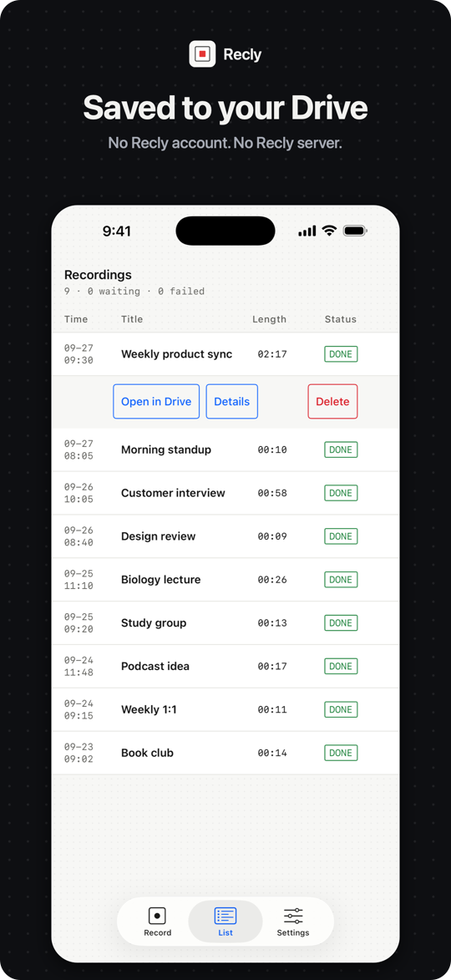The width and height of the screenshot is (451, 980).
Task: Click the Wi-Fi status icon
Action: [x=329, y=231]
